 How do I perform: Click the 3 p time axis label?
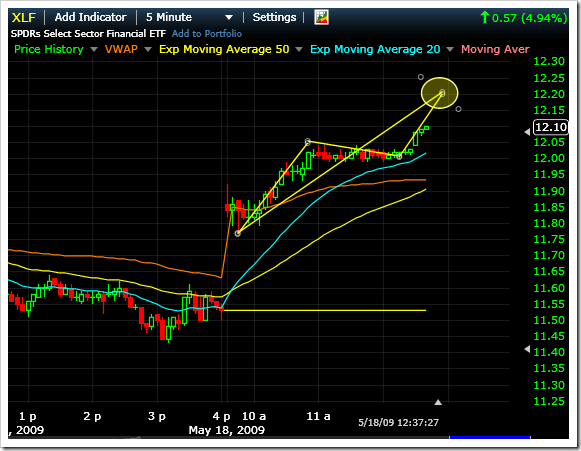click(x=157, y=416)
